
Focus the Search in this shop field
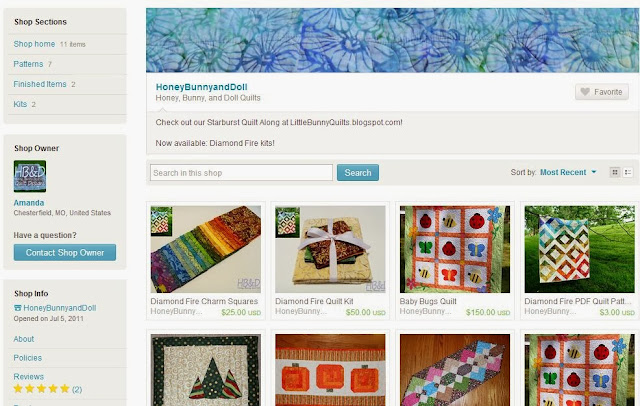coord(241,173)
